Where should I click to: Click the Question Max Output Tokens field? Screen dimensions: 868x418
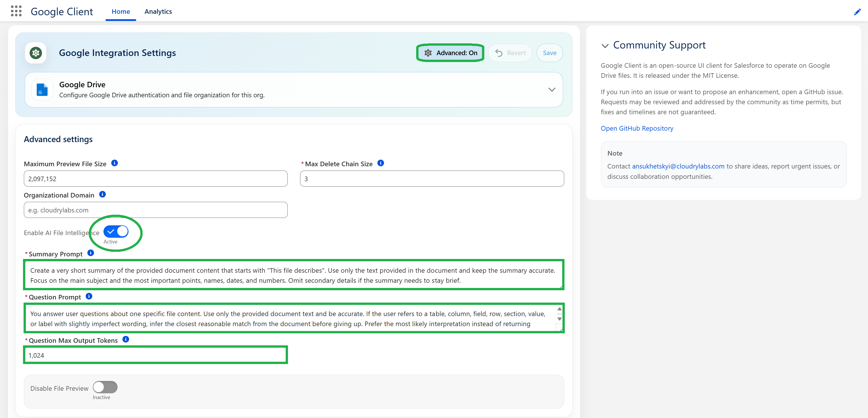tap(155, 355)
